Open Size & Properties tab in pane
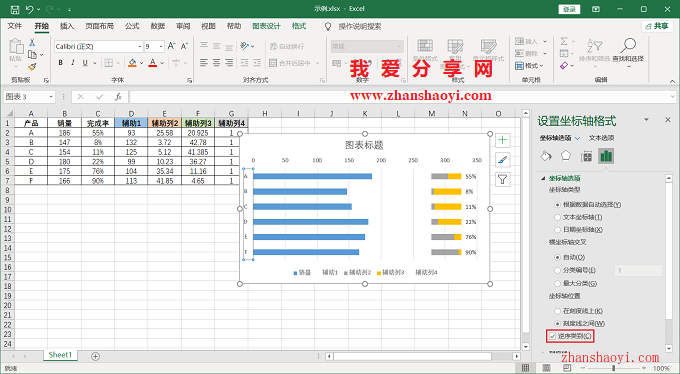This screenshot has height=374, width=680. point(586,156)
